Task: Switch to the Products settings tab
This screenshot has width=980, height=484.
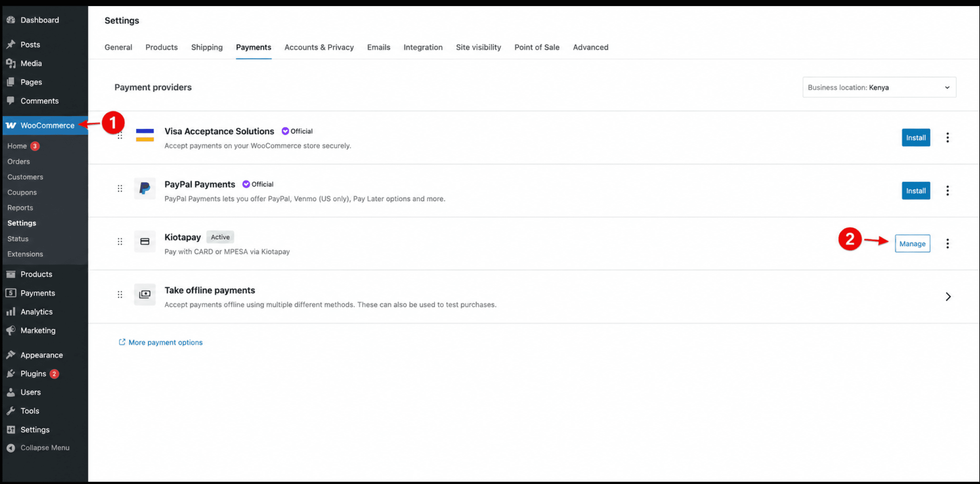Action: click(x=161, y=47)
